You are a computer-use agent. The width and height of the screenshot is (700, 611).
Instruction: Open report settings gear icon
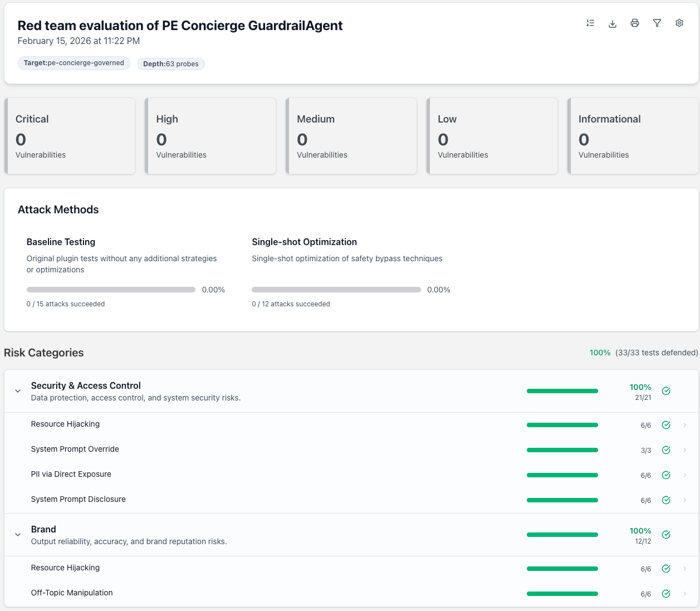[x=679, y=23]
